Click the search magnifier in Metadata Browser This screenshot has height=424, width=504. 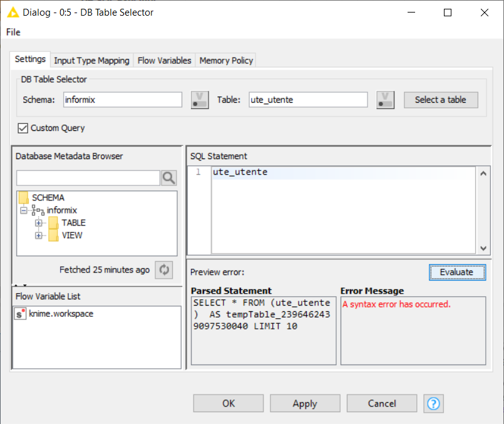tap(169, 178)
